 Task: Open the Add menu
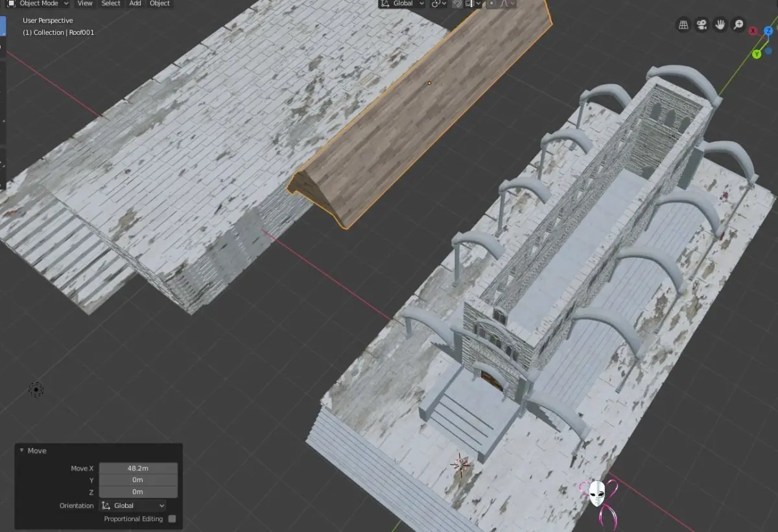(135, 3)
